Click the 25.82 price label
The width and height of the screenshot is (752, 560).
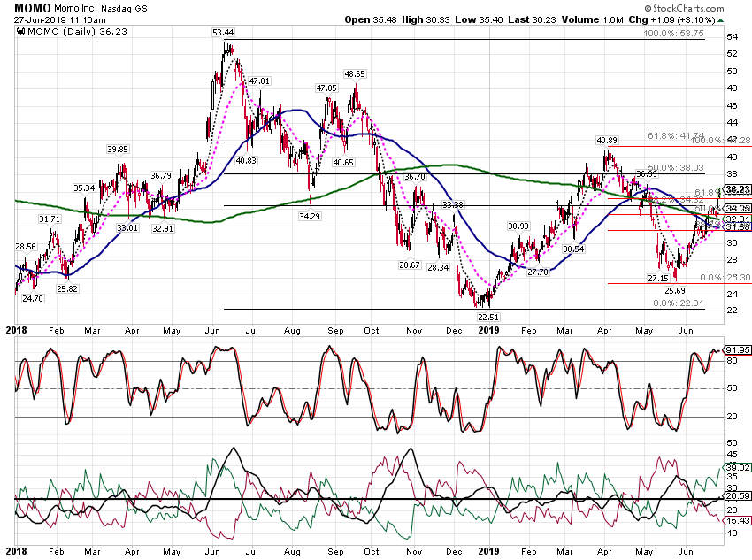[67, 289]
